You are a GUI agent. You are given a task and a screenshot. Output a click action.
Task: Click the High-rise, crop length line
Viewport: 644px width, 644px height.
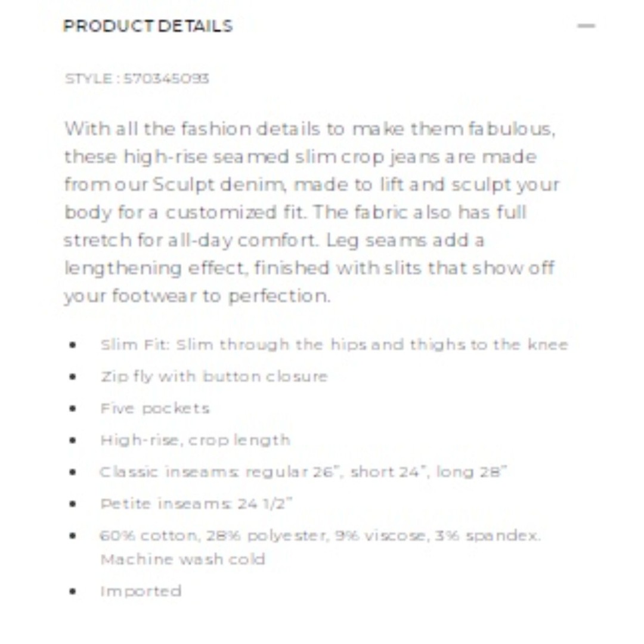(x=196, y=440)
